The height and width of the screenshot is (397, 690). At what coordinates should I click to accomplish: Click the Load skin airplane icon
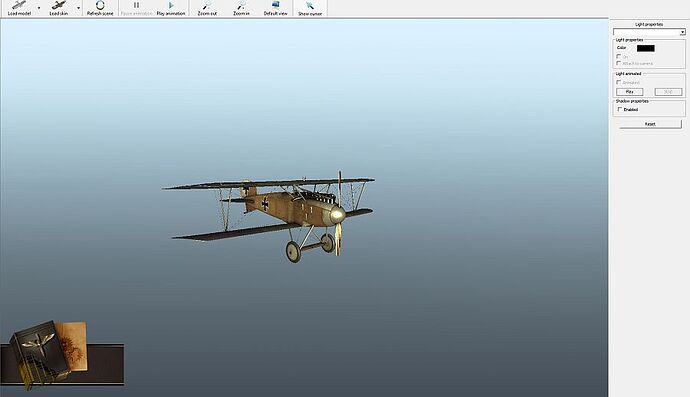coord(59,5)
